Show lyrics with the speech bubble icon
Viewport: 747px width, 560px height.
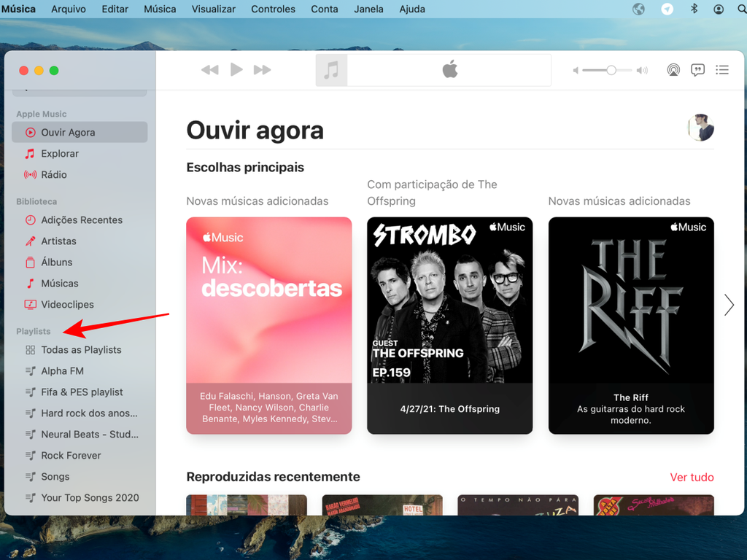pyautogui.click(x=697, y=70)
